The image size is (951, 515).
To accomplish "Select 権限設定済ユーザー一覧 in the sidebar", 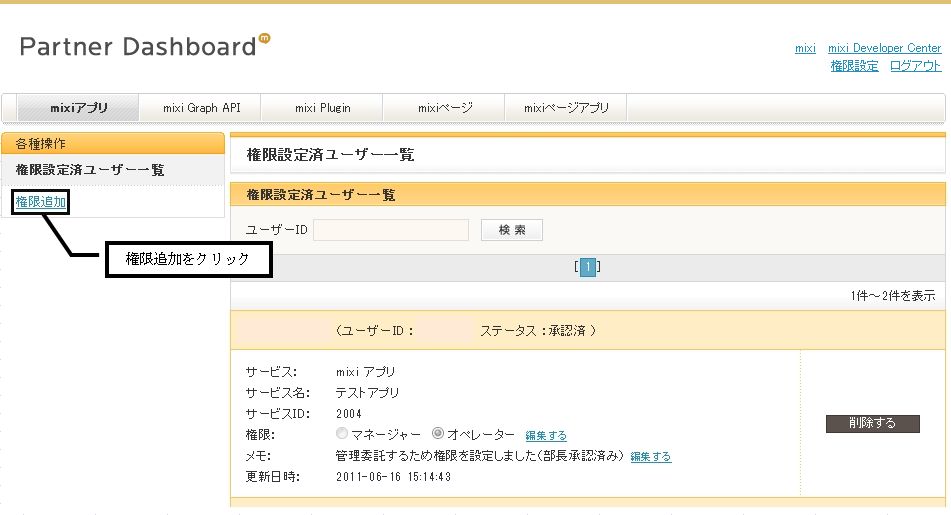I will tap(90, 170).
